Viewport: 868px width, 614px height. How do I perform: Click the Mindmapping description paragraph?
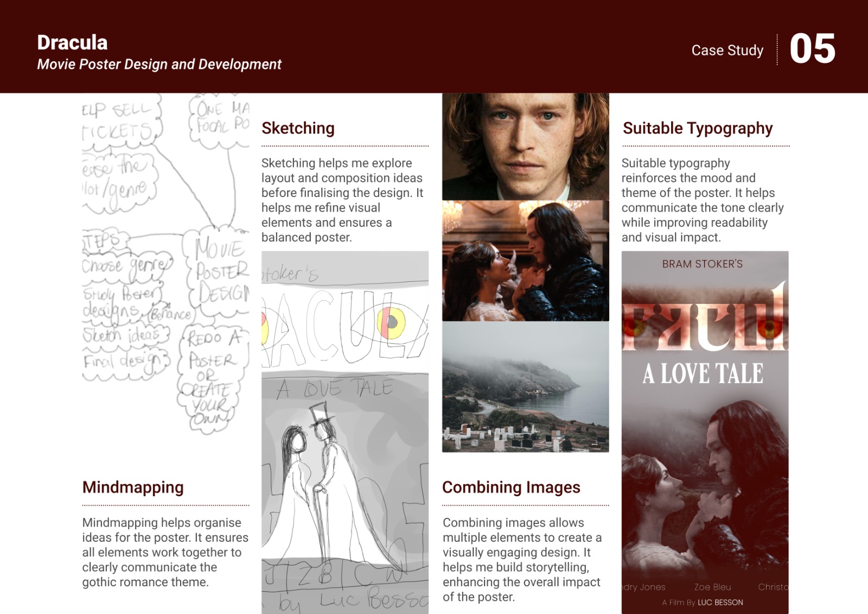165,552
